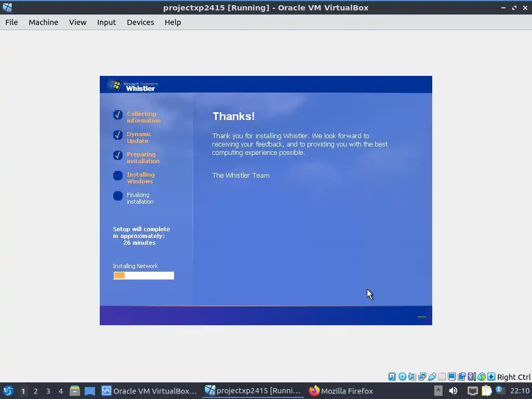Click the update notification tray icon
Viewport: 532px width, 399px height.
point(499,390)
